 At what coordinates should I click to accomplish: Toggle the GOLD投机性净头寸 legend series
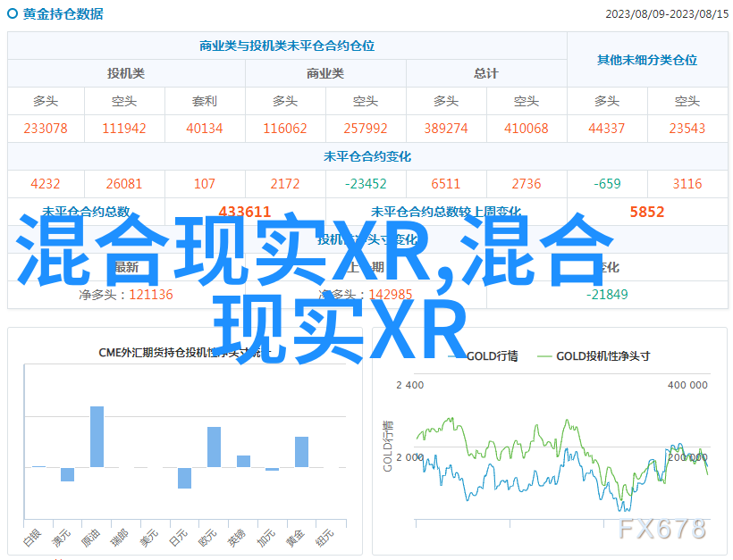pos(594,356)
